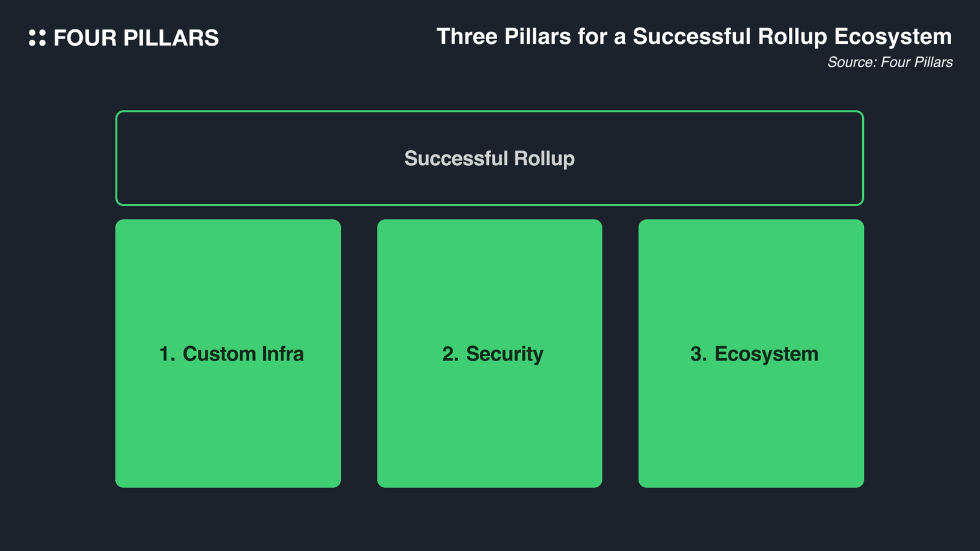Click the number '2.' in the middle pillar
This screenshot has width=980, height=551.
(x=450, y=354)
